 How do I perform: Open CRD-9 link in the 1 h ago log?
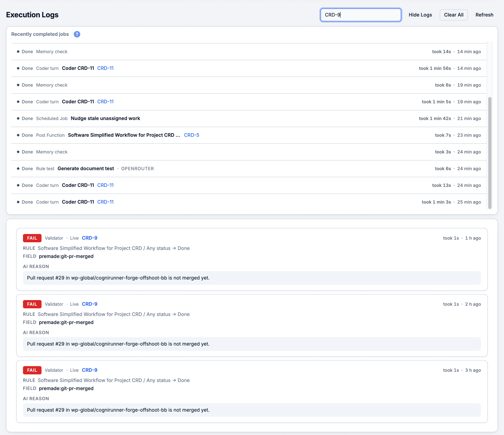coord(90,238)
